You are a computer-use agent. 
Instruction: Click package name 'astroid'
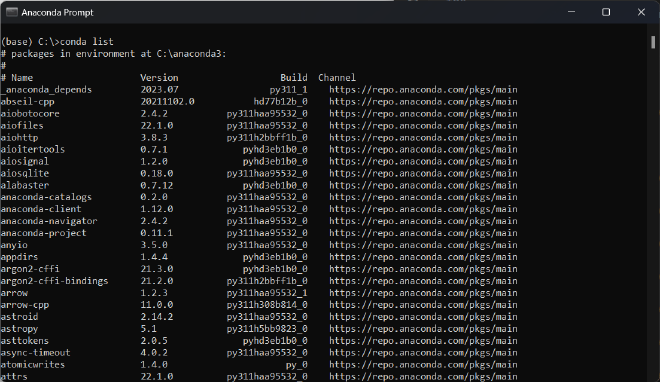point(19,317)
